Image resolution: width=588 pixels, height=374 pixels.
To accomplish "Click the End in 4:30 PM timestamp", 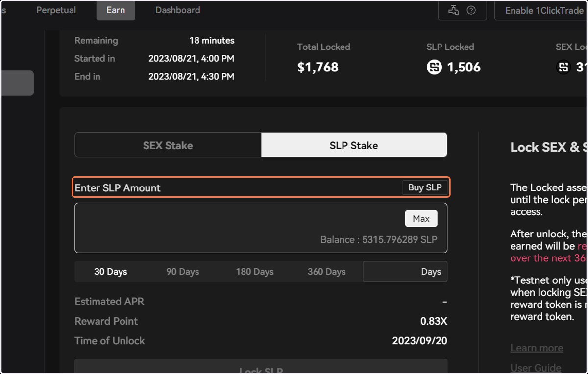I will click(x=192, y=77).
